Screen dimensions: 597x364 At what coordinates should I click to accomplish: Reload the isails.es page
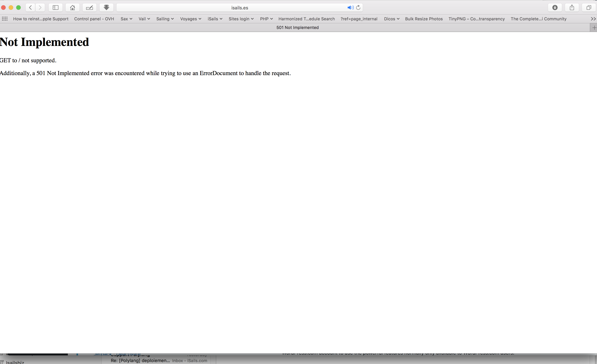[x=358, y=8]
